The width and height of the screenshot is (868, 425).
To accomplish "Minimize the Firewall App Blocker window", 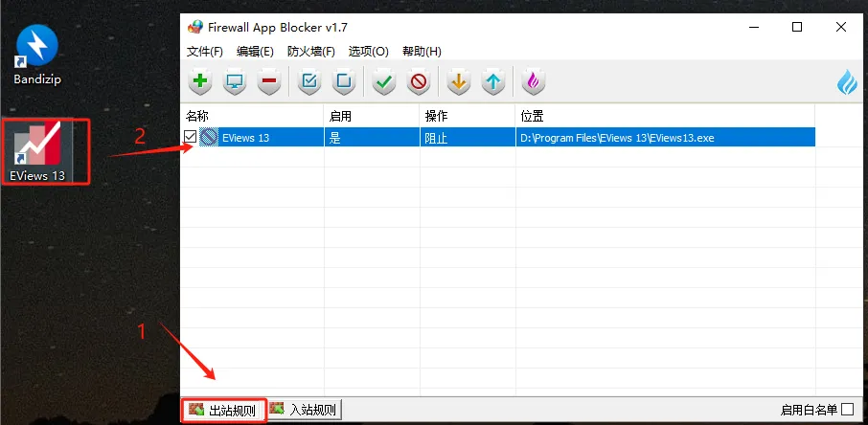I will pos(753,27).
